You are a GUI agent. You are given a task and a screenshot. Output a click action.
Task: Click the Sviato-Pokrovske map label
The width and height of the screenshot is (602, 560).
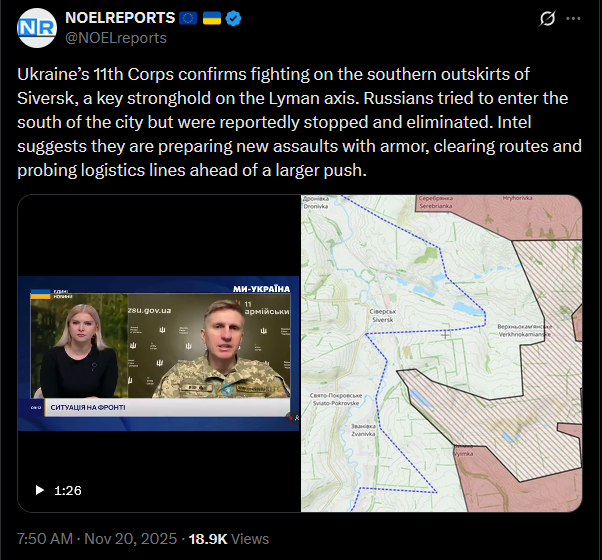[x=336, y=399]
